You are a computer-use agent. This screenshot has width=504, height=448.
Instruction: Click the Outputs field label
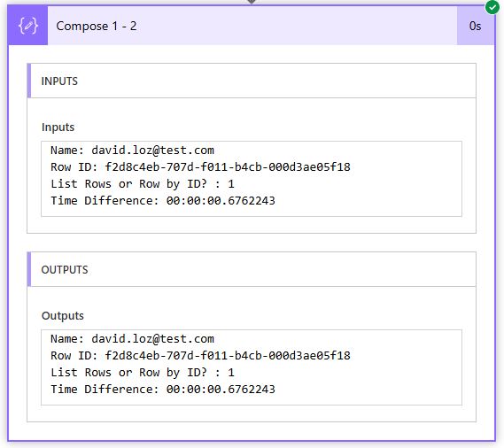(63, 315)
